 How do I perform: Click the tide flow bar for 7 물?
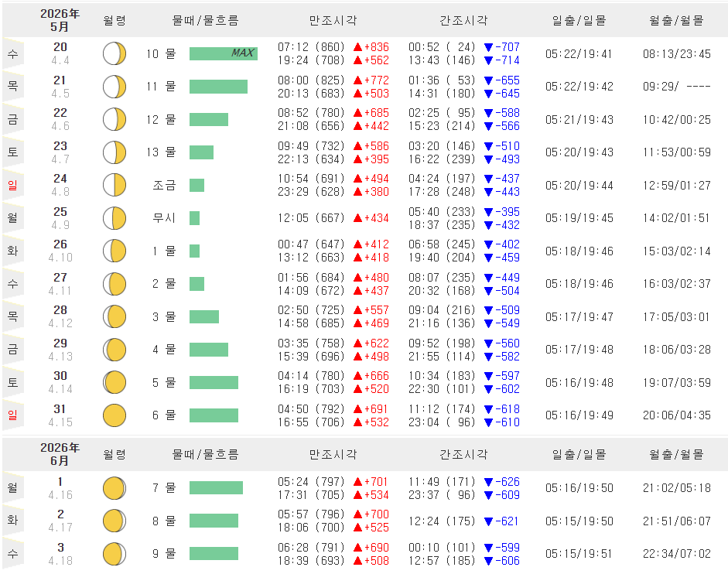pyautogui.click(x=216, y=488)
